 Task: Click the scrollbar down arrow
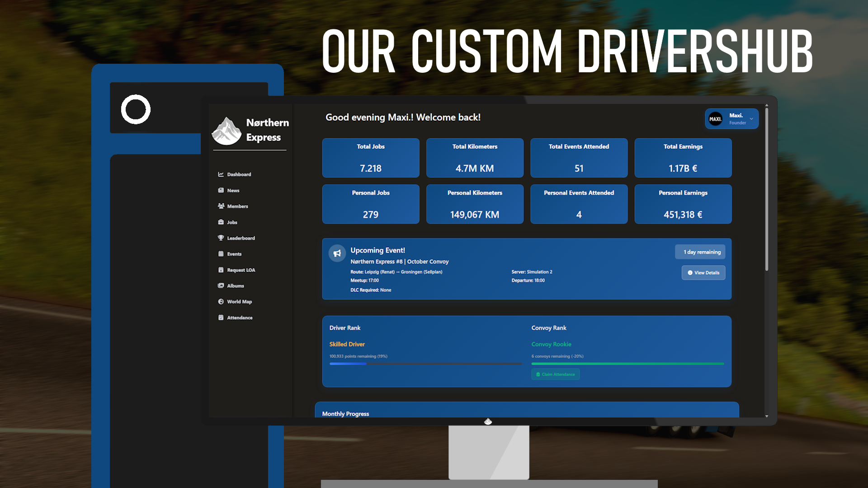pyautogui.click(x=767, y=416)
